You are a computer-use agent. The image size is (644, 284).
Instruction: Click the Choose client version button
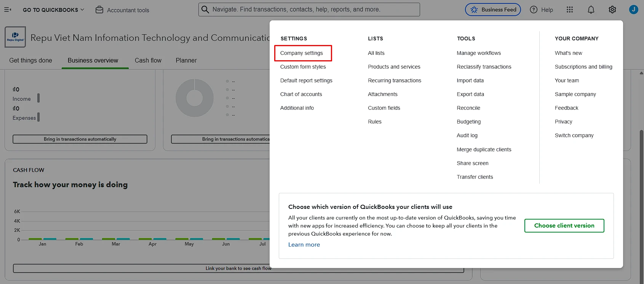click(x=564, y=226)
